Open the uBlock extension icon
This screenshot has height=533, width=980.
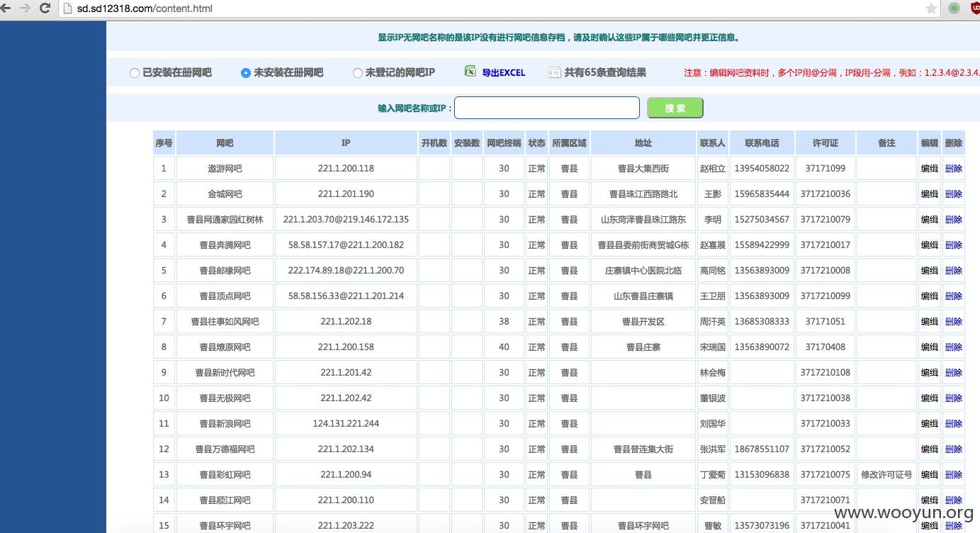tap(974, 9)
